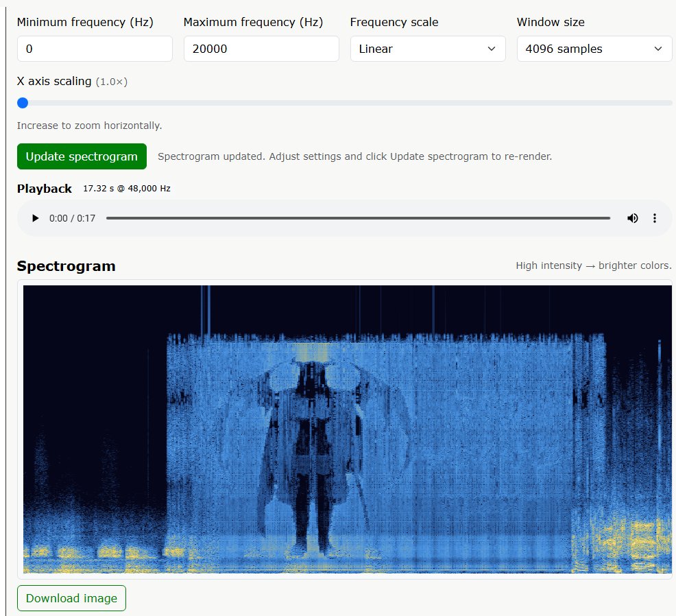Click the Maximum frequency field showing 20000
Screen dimensions: 676x616
[261, 49]
